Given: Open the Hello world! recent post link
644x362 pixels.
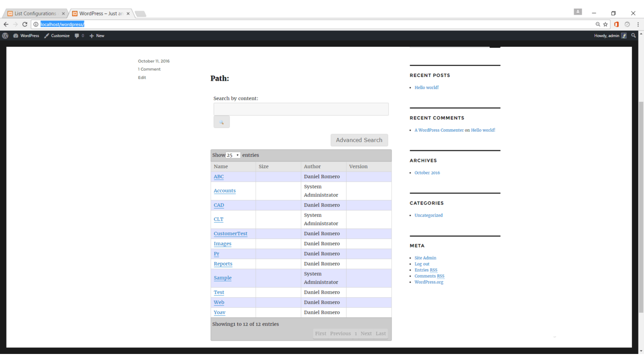Looking at the screenshot, I should pos(426,87).
